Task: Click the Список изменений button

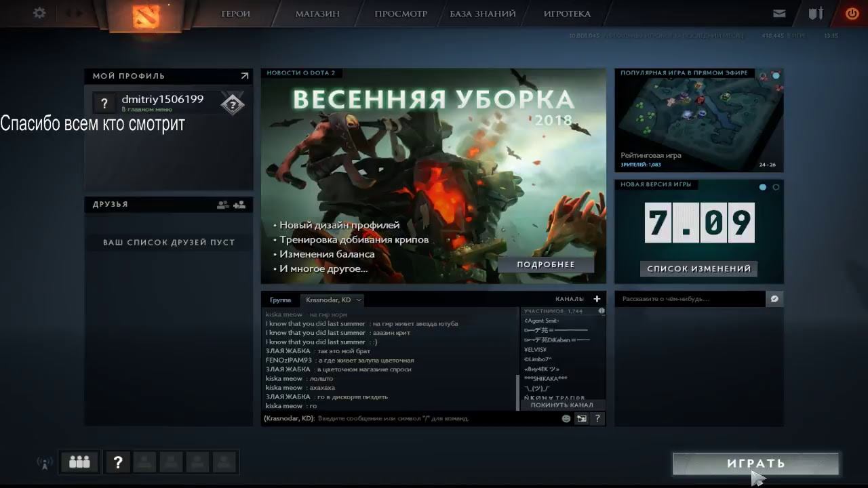Action: 699,269
